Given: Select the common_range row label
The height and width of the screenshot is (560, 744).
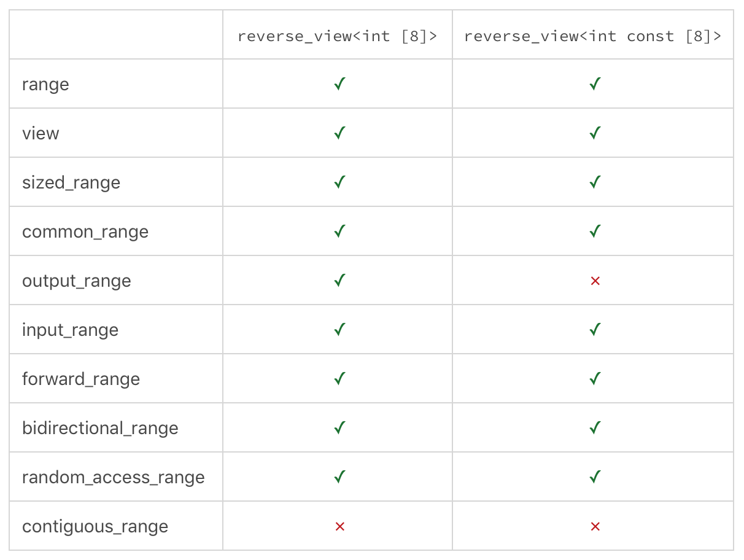Looking at the screenshot, I should click(85, 232).
